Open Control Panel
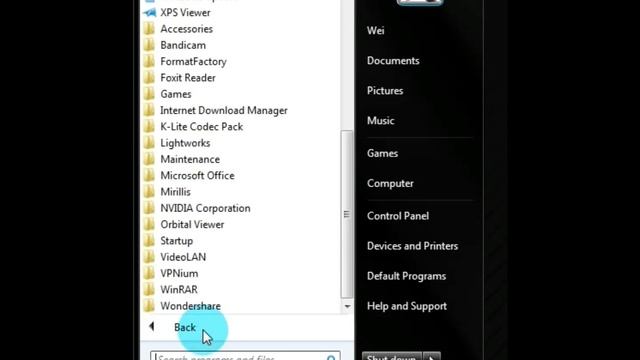Viewport: 640px width, 360px height. pos(398,216)
